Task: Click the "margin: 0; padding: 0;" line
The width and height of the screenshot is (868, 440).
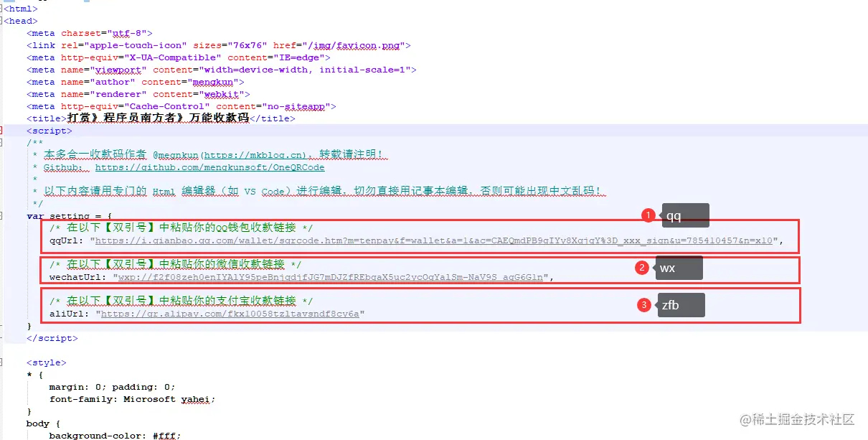Action: [112, 387]
